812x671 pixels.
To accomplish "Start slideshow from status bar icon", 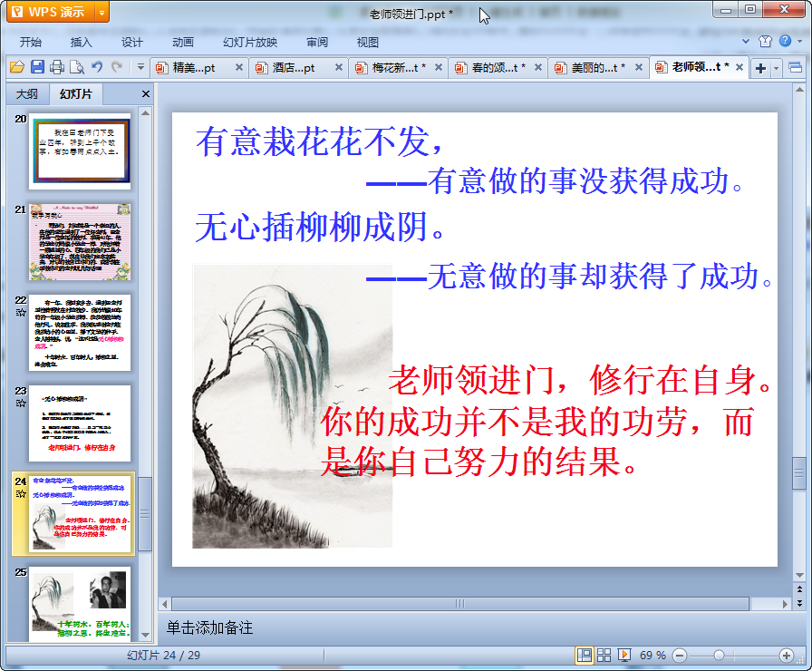I will pos(624,656).
